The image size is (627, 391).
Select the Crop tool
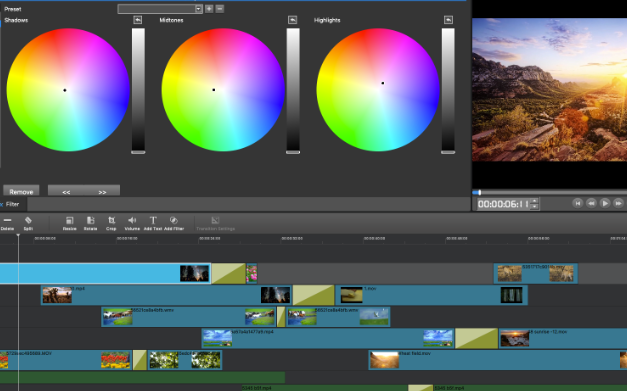[111, 223]
